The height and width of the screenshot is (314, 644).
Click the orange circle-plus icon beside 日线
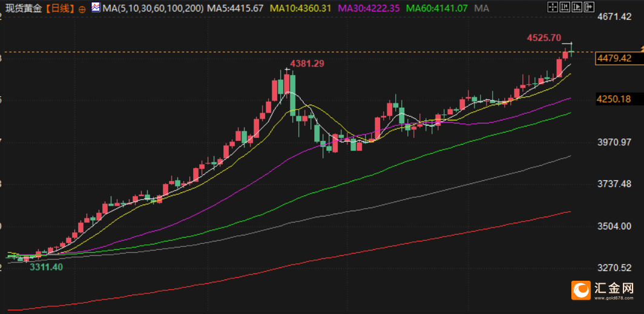82,9
